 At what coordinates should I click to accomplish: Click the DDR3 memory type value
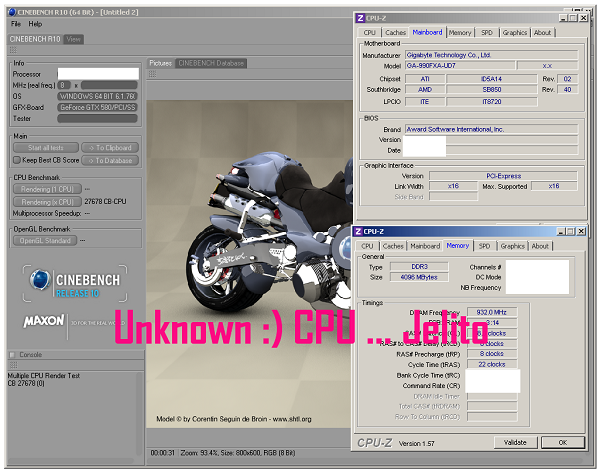pyautogui.click(x=419, y=266)
